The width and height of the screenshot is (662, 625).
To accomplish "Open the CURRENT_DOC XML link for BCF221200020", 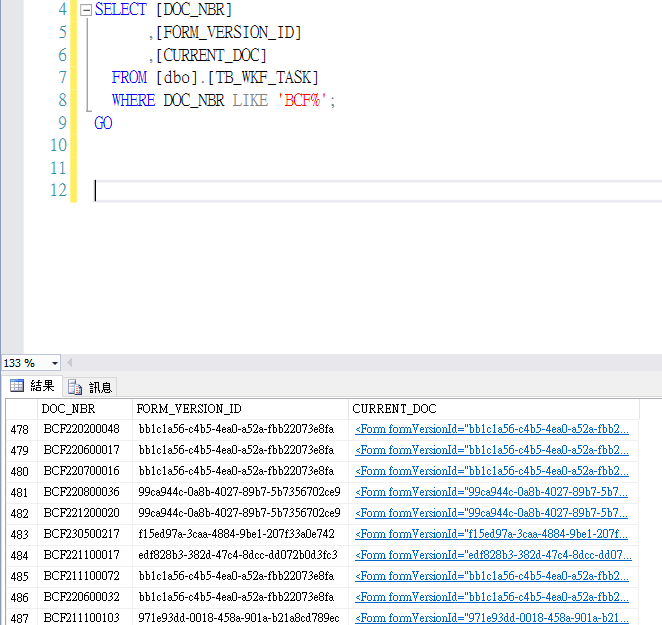I will point(491,513).
